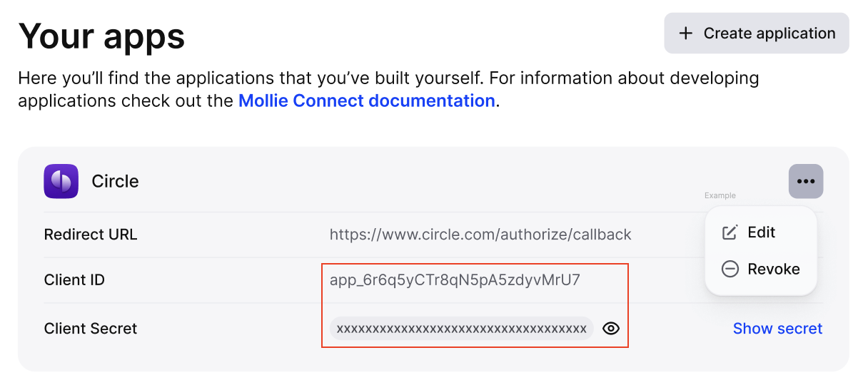Click the minus-circle icon next to Revoke

point(730,269)
